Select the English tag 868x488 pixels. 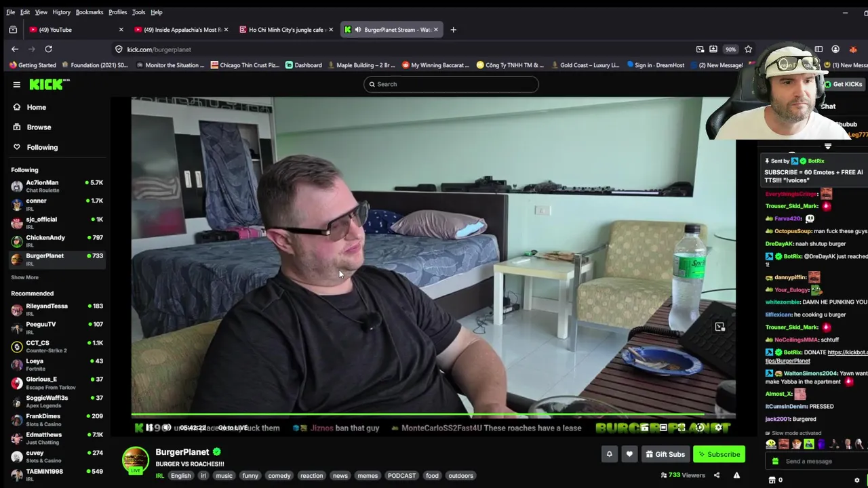click(x=180, y=476)
